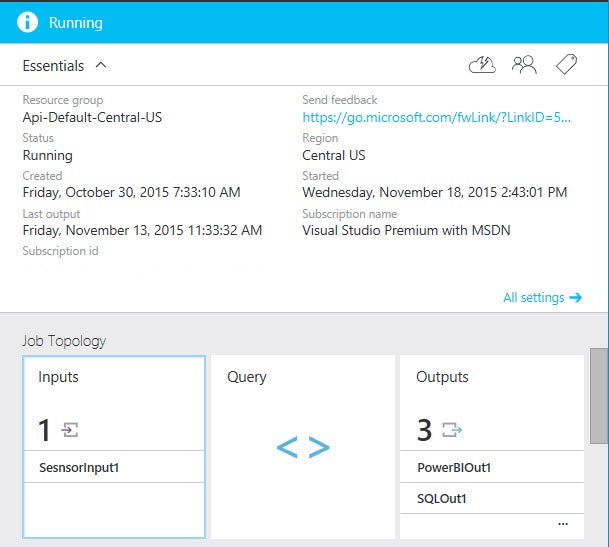This screenshot has width=609, height=547.
Task: Open the Query angle brackets icon
Action: 302,448
